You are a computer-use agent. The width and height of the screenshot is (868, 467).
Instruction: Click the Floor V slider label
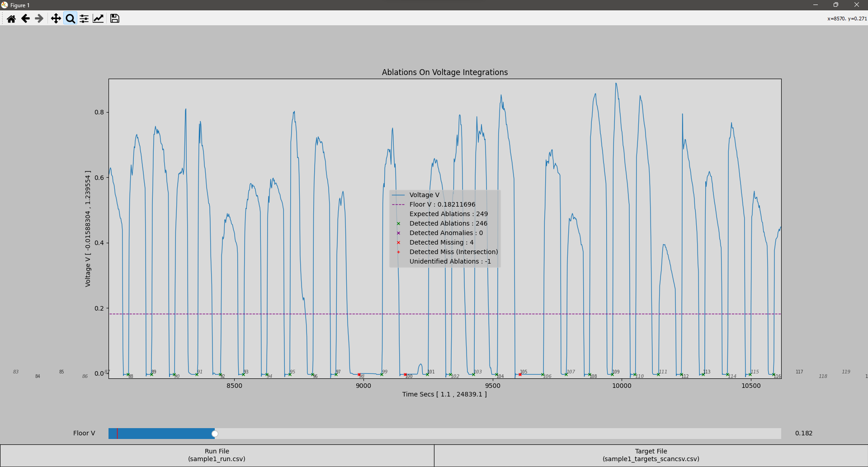point(84,433)
